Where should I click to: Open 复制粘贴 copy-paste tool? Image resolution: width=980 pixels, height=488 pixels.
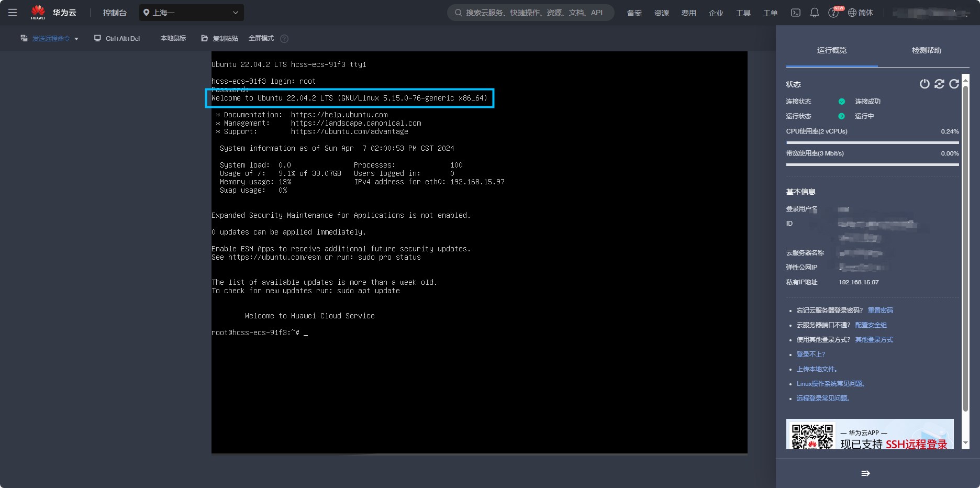pyautogui.click(x=219, y=38)
